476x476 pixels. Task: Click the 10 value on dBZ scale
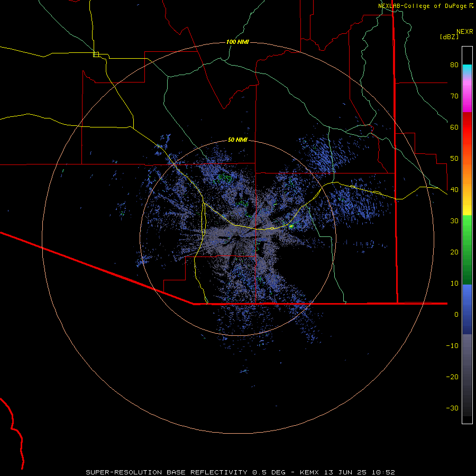(454, 283)
